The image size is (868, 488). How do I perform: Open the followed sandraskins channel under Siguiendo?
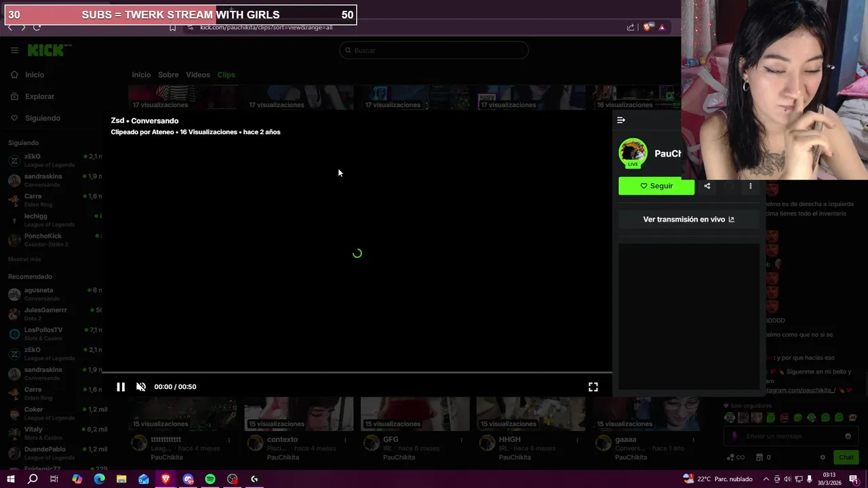click(54, 180)
